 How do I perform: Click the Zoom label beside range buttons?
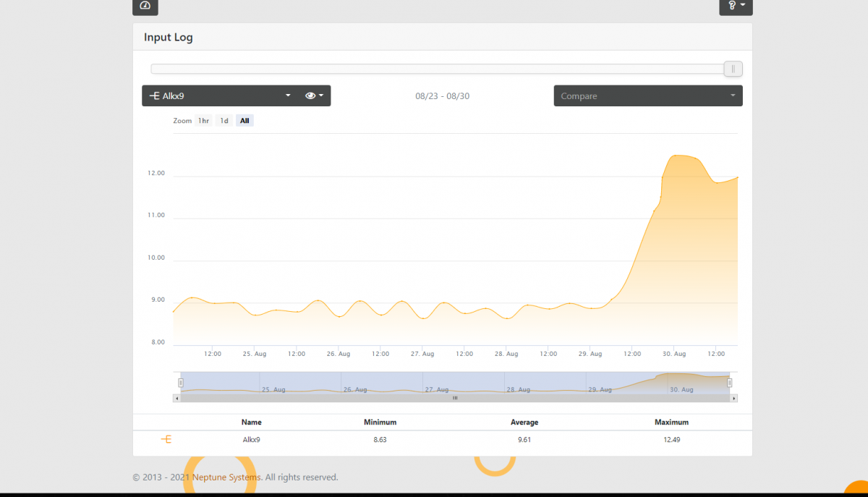[x=182, y=121]
